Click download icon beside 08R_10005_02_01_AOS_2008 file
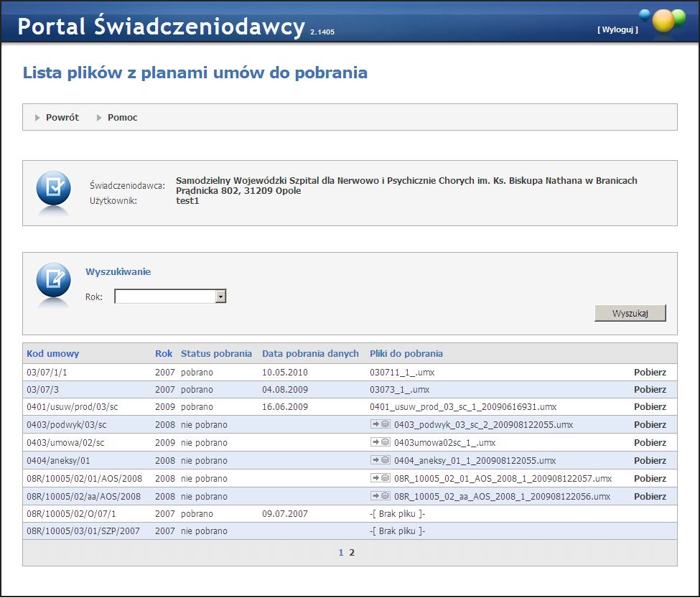Screen dimensions: 700x598 pyautogui.click(x=381, y=478)
